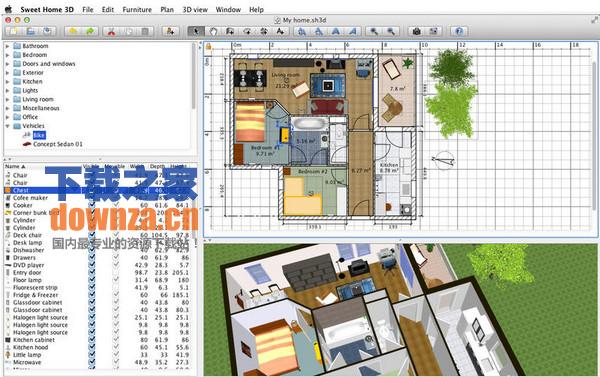Toggle Visible checkbox for Fridge & Freezer row
Screen dimensions: 600x377
point(92,295)
